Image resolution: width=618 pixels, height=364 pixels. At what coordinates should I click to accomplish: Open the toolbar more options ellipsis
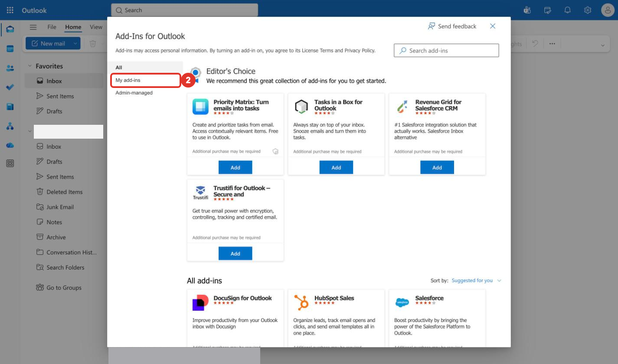(552, 43)
